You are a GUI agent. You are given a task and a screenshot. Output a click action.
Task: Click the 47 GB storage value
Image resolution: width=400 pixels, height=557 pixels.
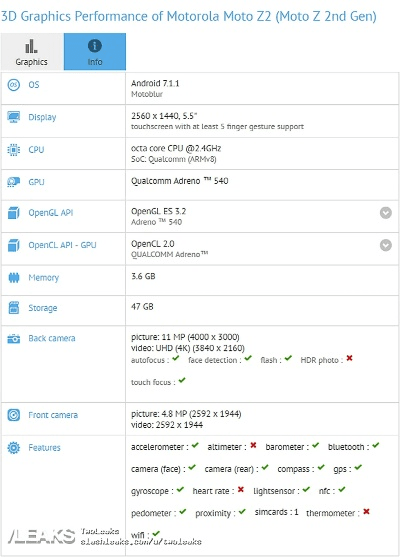pyautogui.click(x=142, y=307)
